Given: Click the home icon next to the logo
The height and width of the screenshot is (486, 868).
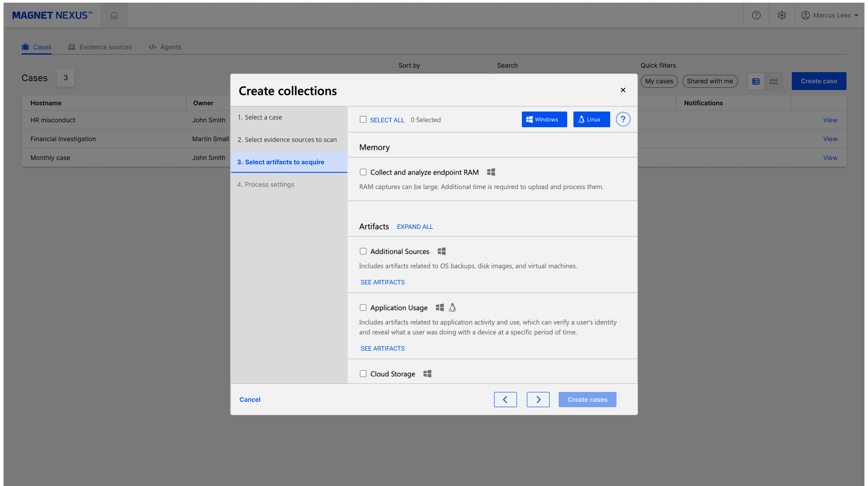Looking at the screenshot, I should 114,15.
